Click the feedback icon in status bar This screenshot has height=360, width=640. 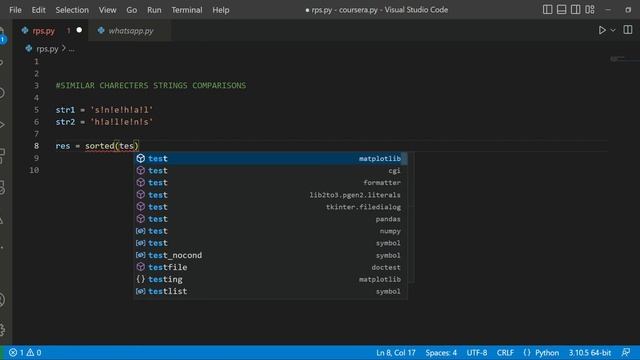point(626,352)
